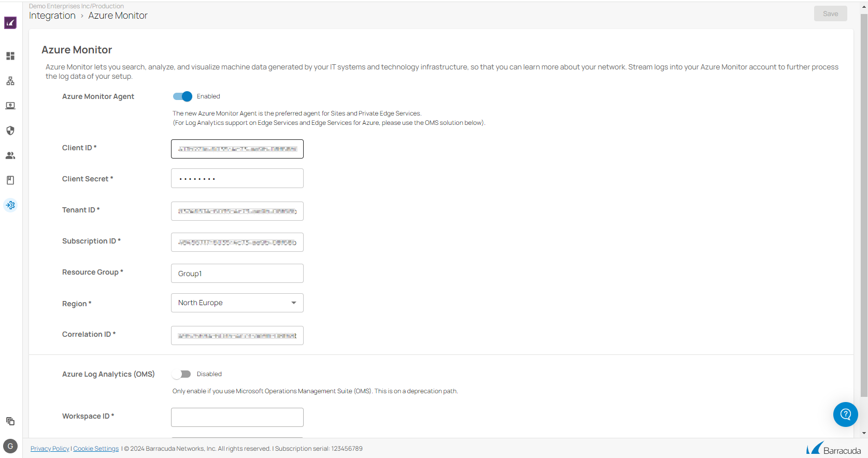This screenshot has height=458, width=868.
Task: Open the network Infrastructure sidebar icon
Action: pos(10,81)
